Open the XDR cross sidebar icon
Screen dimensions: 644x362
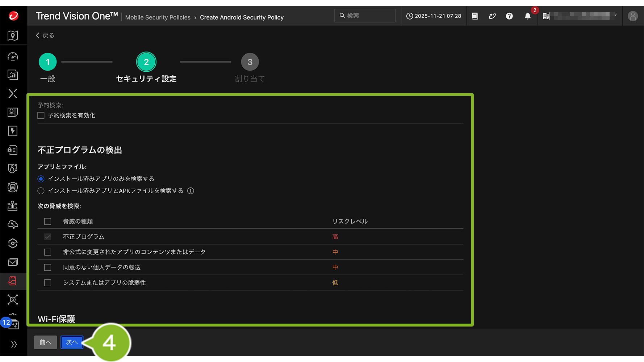(13, 93)
